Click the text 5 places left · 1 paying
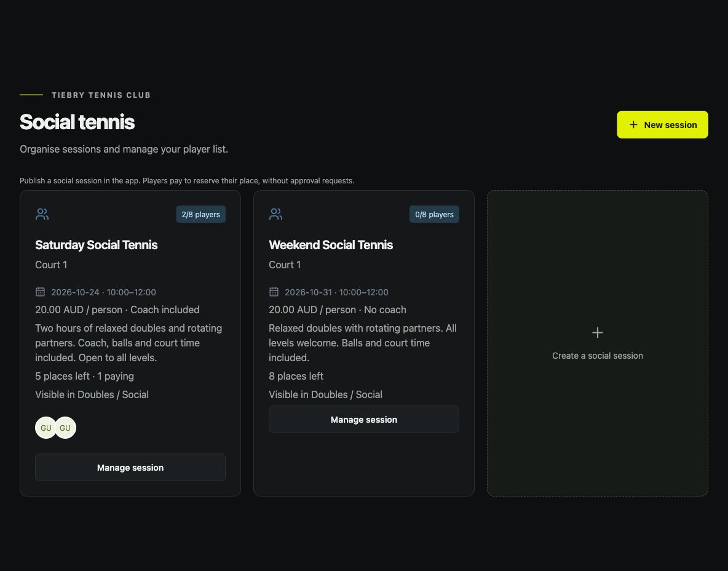The height and width of the screenshot is (571, 728). coord(84,377)
